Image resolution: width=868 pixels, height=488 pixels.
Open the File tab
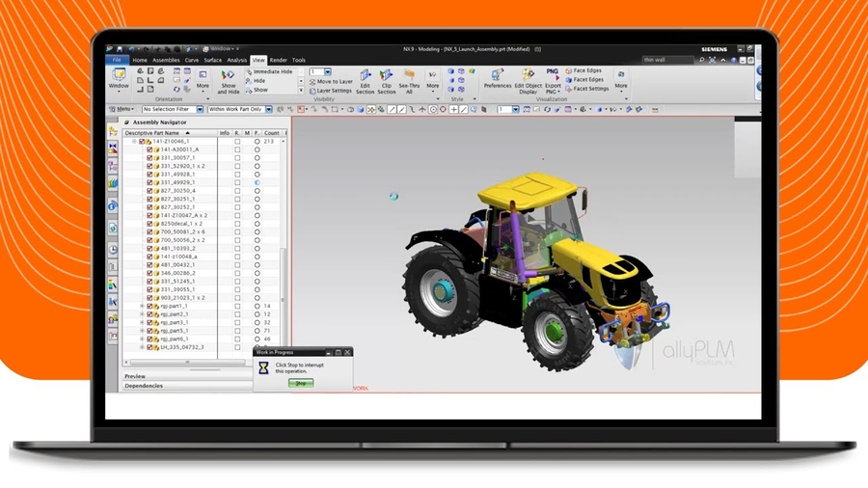click(117, 60)
